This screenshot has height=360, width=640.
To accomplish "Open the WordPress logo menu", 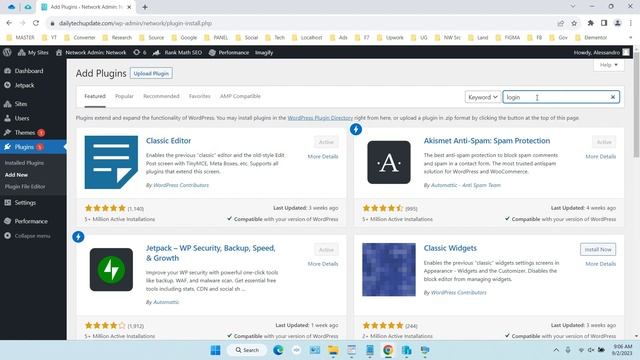I will (7, 52).
